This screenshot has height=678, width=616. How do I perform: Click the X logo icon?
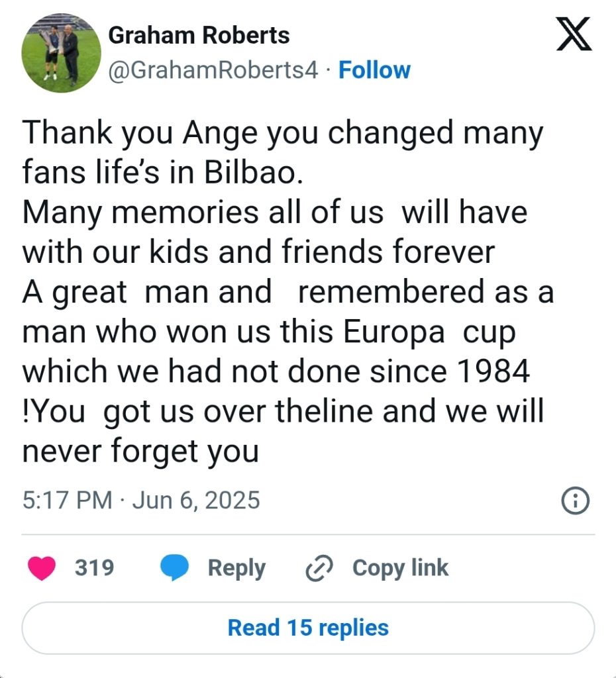[x=574, y=34]
